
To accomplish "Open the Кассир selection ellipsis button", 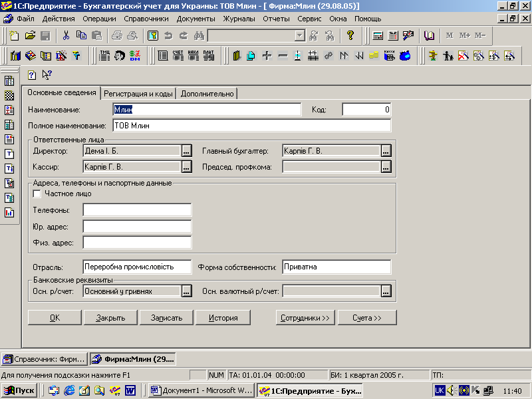I will (186, 167).
